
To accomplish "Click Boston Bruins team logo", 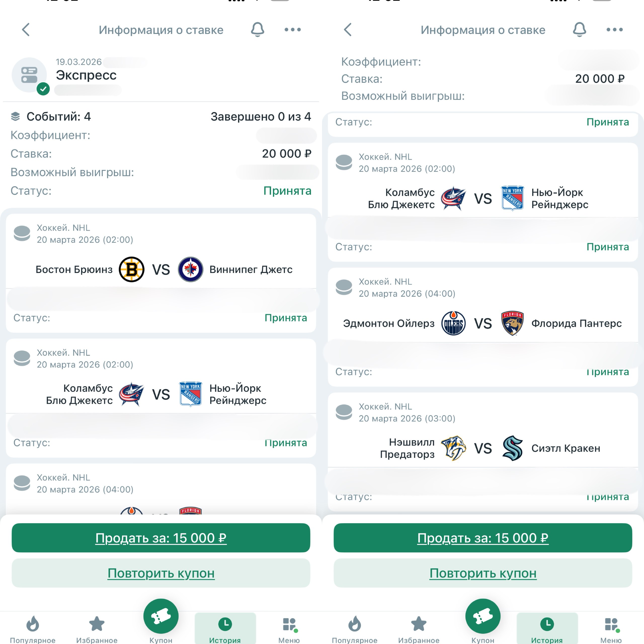I will (x=132, y=269).
